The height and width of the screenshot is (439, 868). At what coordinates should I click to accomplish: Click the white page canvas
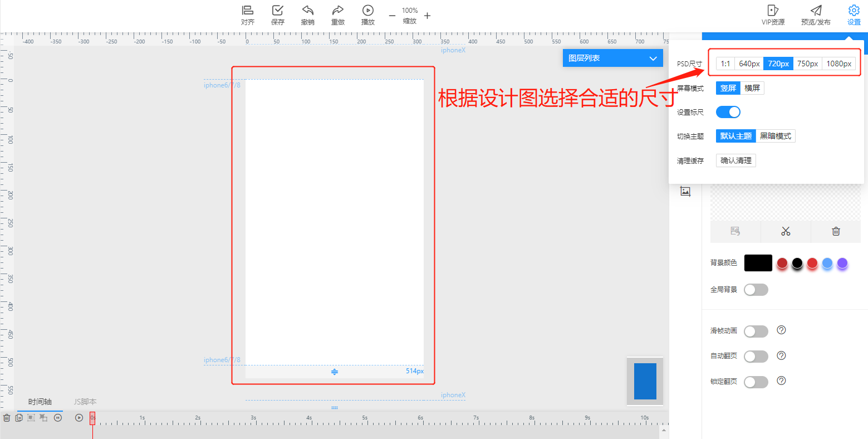335,222
